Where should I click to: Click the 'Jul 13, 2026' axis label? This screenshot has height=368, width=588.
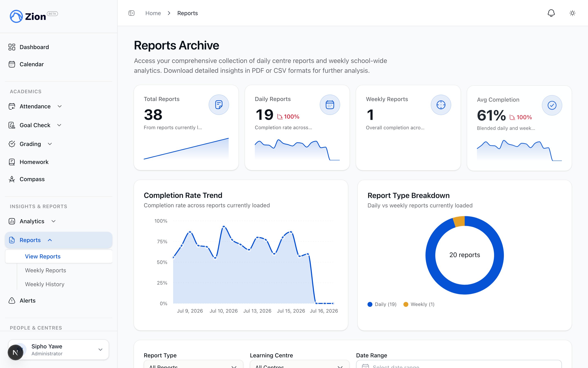[257, 311]
